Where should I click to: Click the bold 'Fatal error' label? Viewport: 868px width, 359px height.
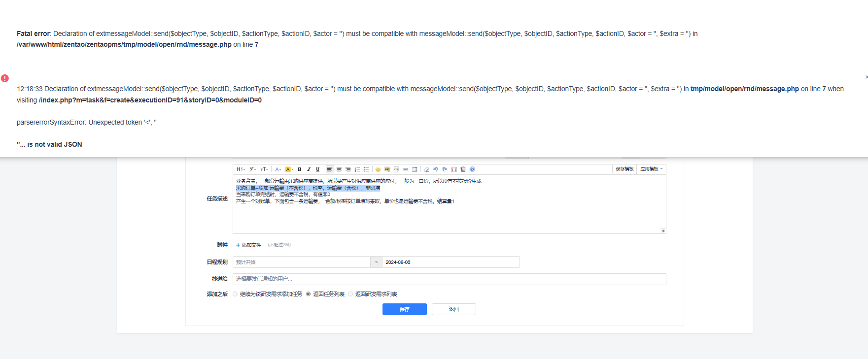point(33,33)
